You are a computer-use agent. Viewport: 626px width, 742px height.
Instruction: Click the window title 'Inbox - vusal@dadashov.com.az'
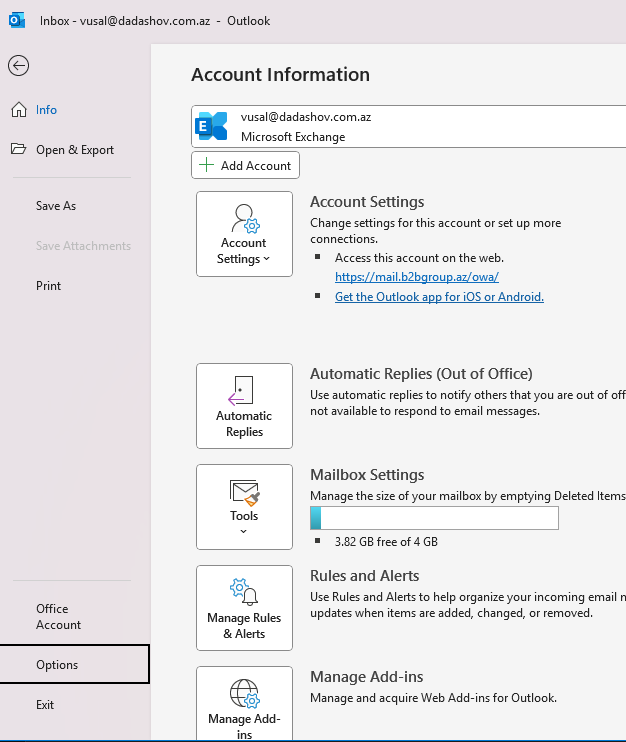125,21
